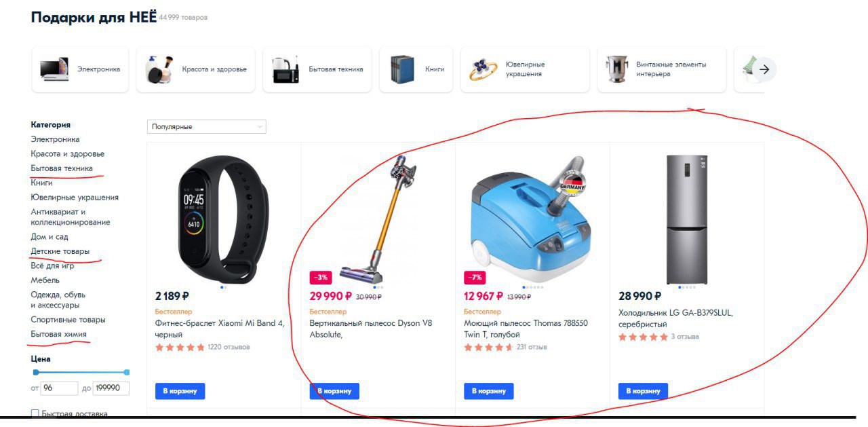This screenshot has height=427, width=868.
Task: Open the Красота и здоровье tile with cosmetics icon
Action: [159, 69]
